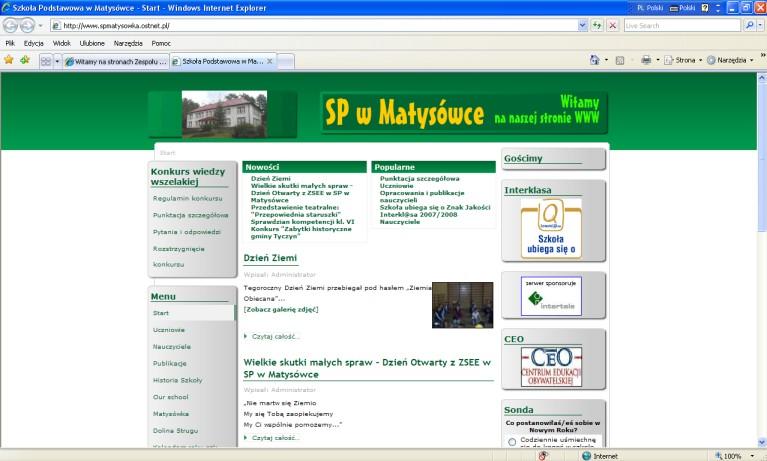Image resolution: width=767 pixels, height=461 pixels.
Task: Open Dolina Strugu in the Menu sidebar
Action: click(x=175, y=431)
